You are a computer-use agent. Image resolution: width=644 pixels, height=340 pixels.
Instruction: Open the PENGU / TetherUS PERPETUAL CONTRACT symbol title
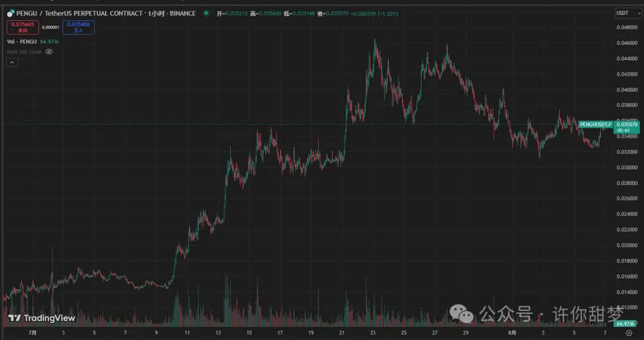point(106,14)
